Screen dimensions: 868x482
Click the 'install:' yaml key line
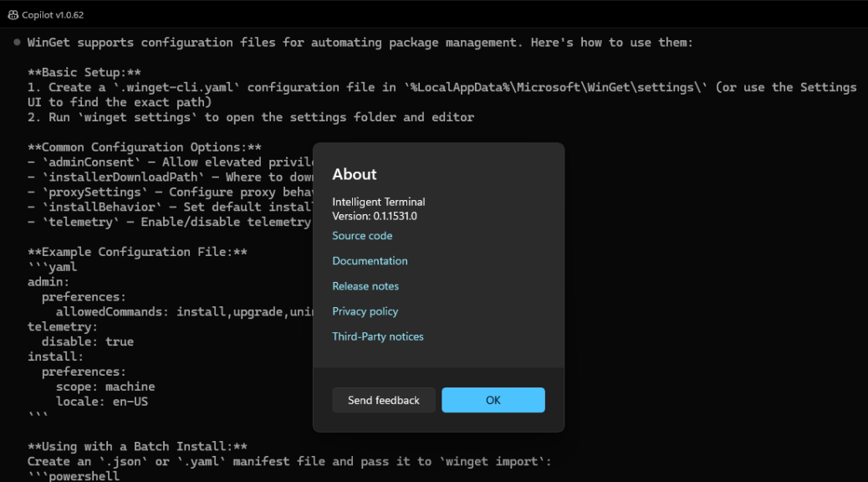[x=55, y=356]
